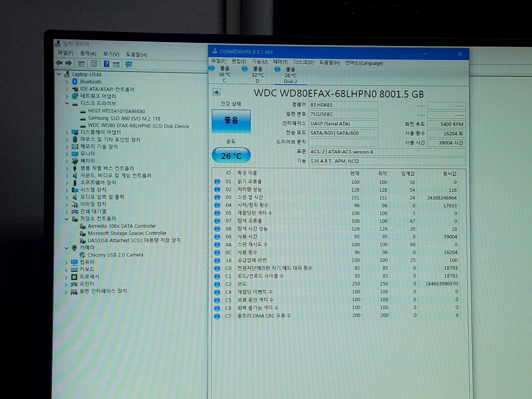Select Samsung SSD 860 EVO M.2 1TB

(x=124, y=118)
